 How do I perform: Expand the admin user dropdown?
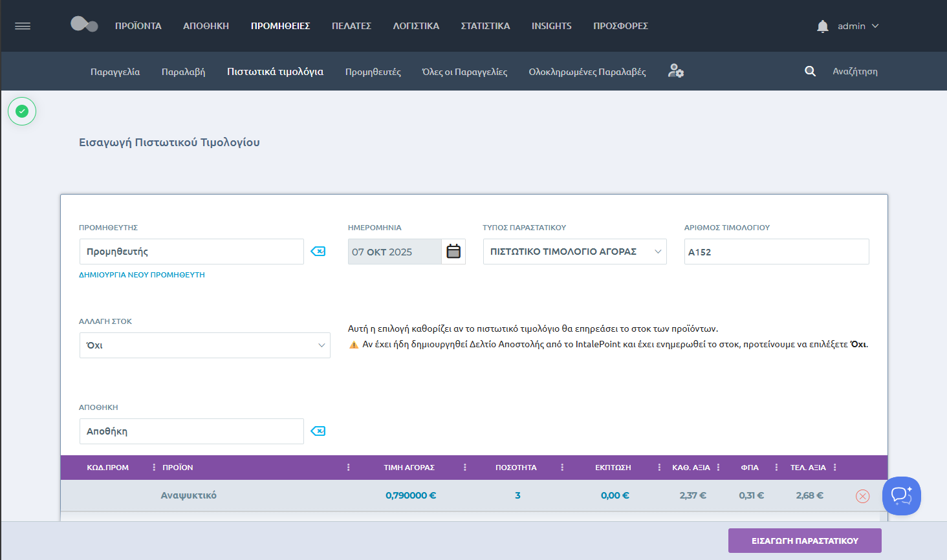click(x=858, y=26)
